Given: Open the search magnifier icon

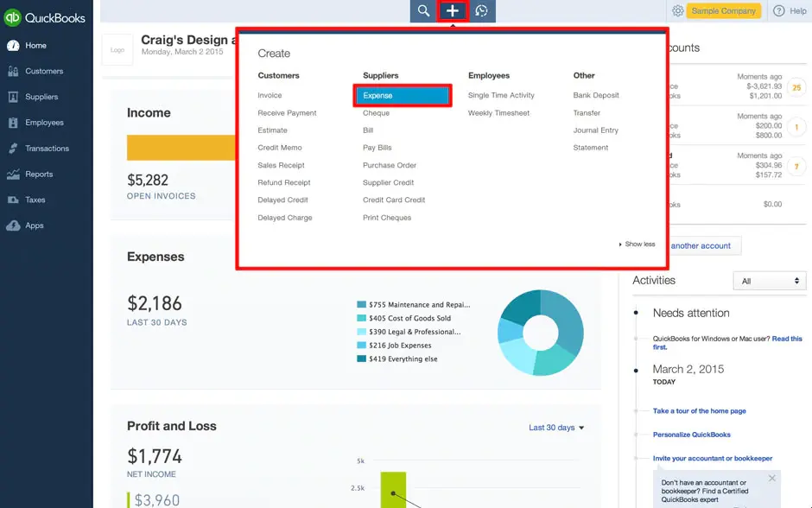Looking at the screenshot, I should (423, 11).
